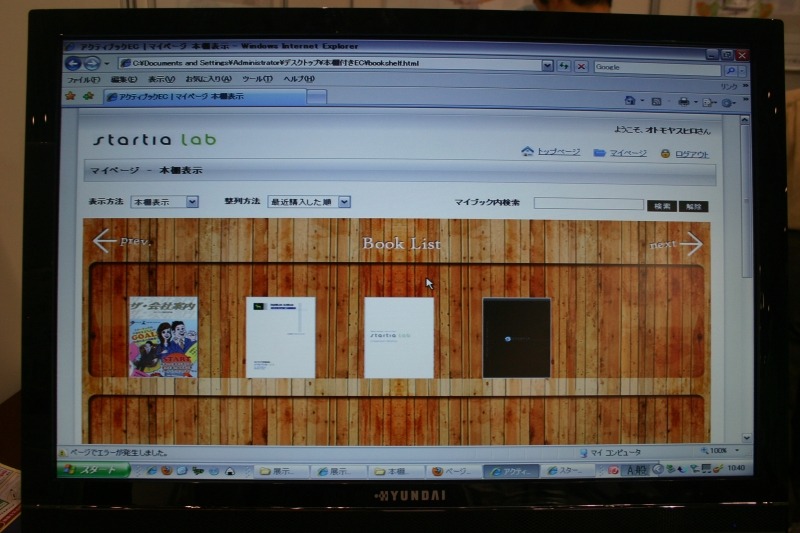
Task: Click the page scrollbar down arrow
Action: [746, 438]
